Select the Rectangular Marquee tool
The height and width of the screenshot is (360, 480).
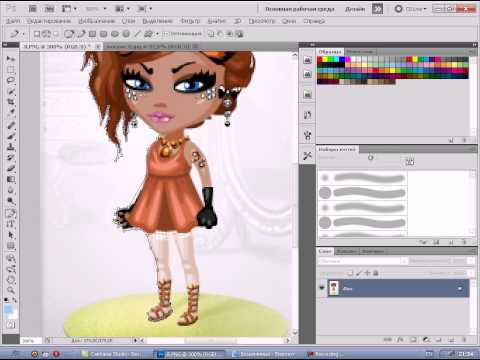pos(11,70)
